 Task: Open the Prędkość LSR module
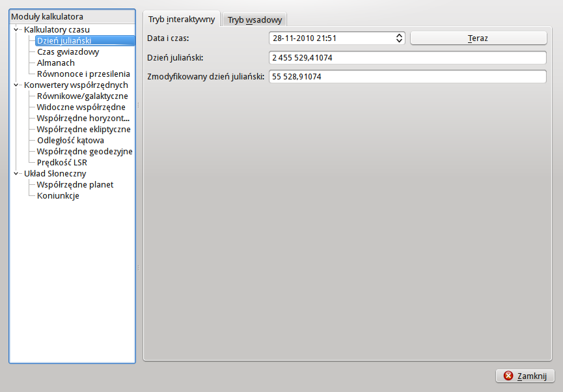pos(62,163)
